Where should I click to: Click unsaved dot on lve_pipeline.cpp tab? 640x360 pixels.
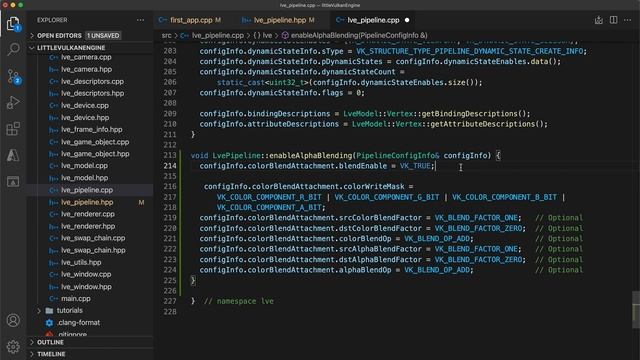coord(407,20)
